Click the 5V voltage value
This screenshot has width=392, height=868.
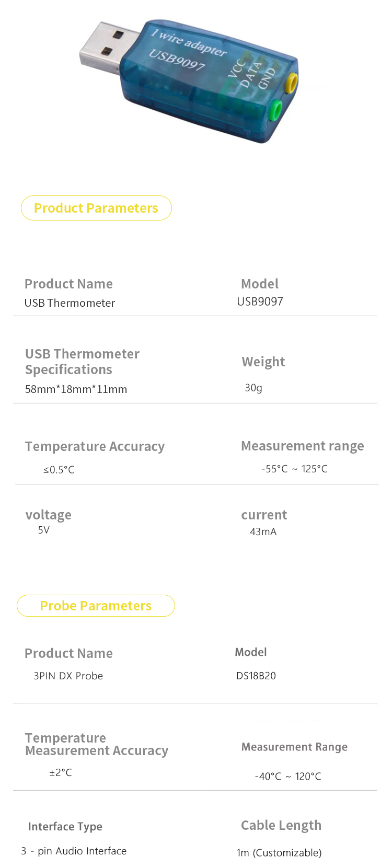(x=44, y=530)
